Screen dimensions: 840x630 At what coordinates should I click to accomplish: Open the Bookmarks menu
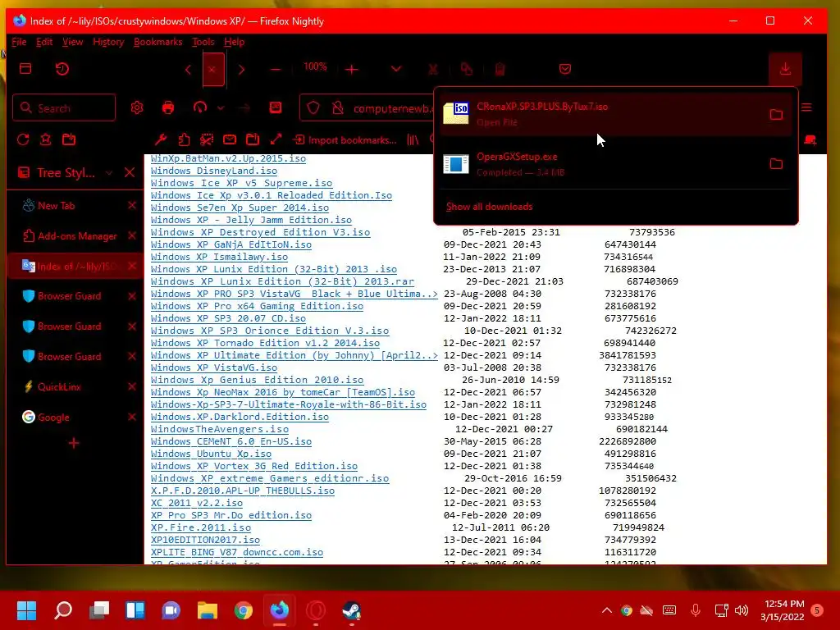pos(158,42)
